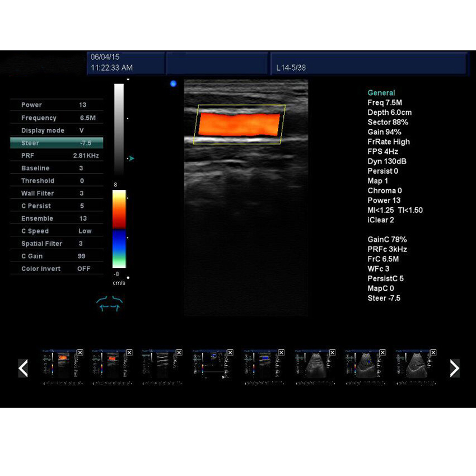The image size is (476, 476).
Task: Click the teal focus position arrow
Action: coord(131,158)
